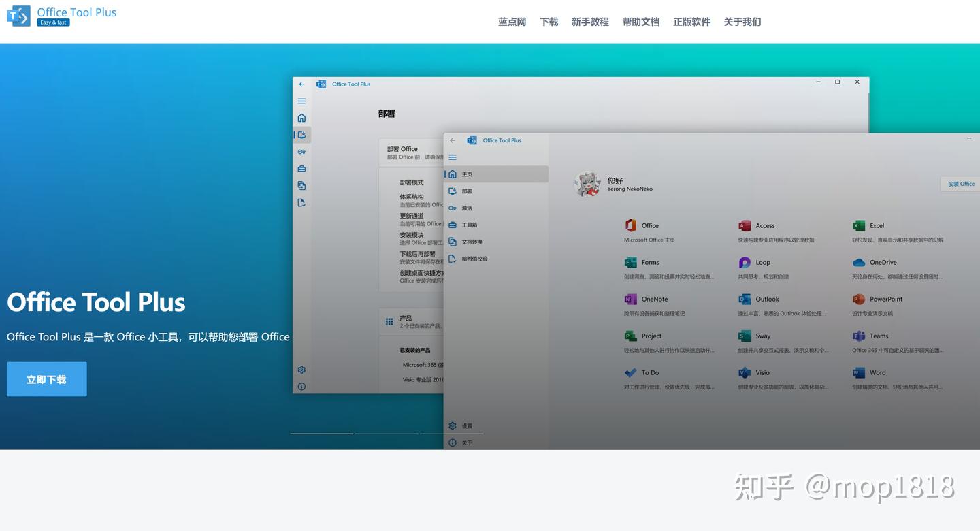This screenshot has width=980, height=531.
Task: Click the 安装 Office button
Action: click(x=960, y=184)
